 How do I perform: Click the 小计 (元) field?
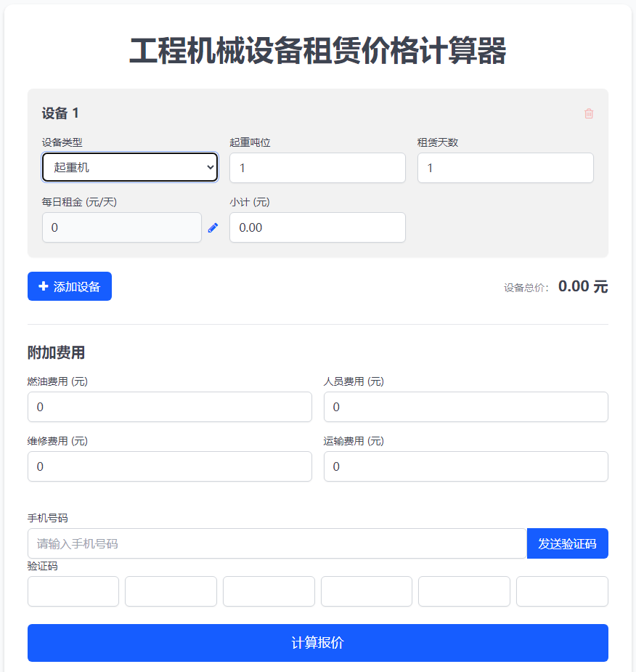tap(317, 227)
